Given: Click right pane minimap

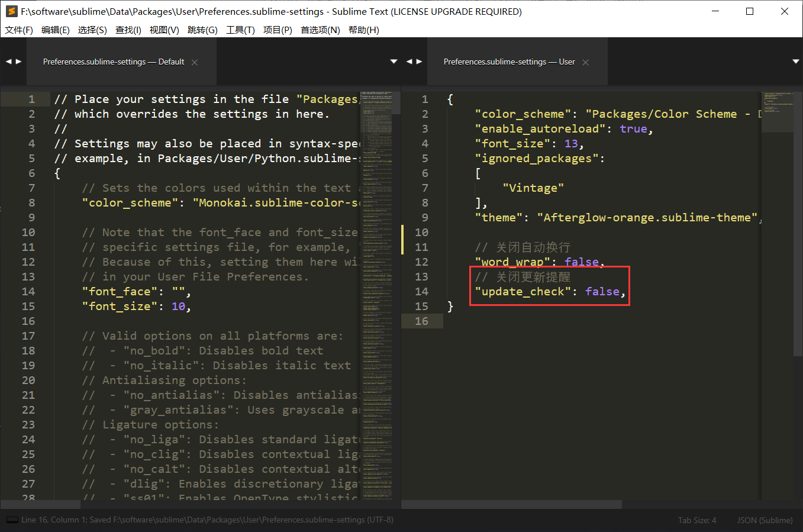Looking at the screenshot, I should coord(777,296).
